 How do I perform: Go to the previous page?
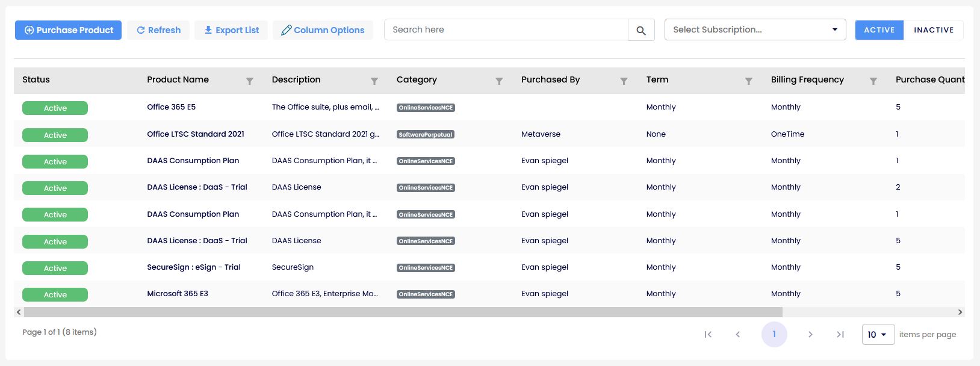(x=738, y=335)
